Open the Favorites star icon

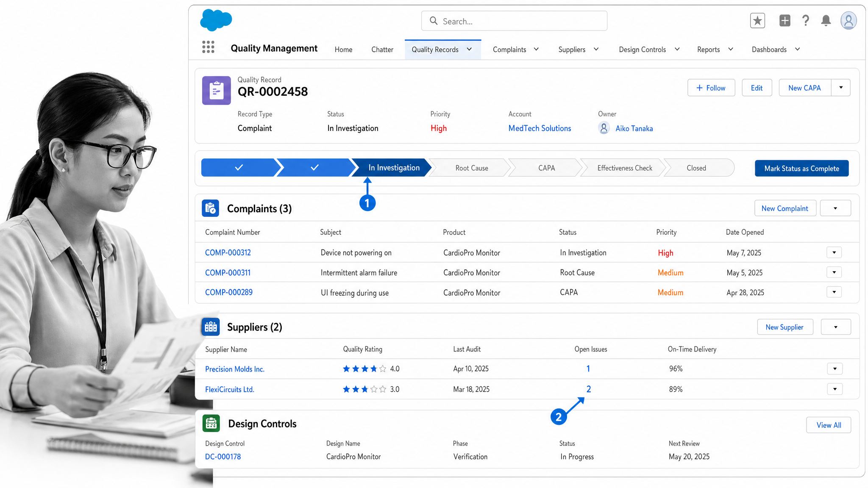[x=757, y=20]
